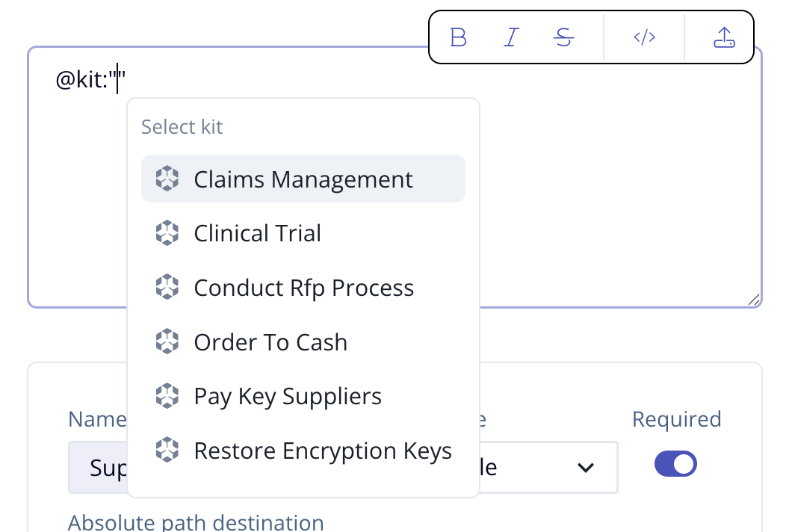Click the Name input field

coord(93,467)
